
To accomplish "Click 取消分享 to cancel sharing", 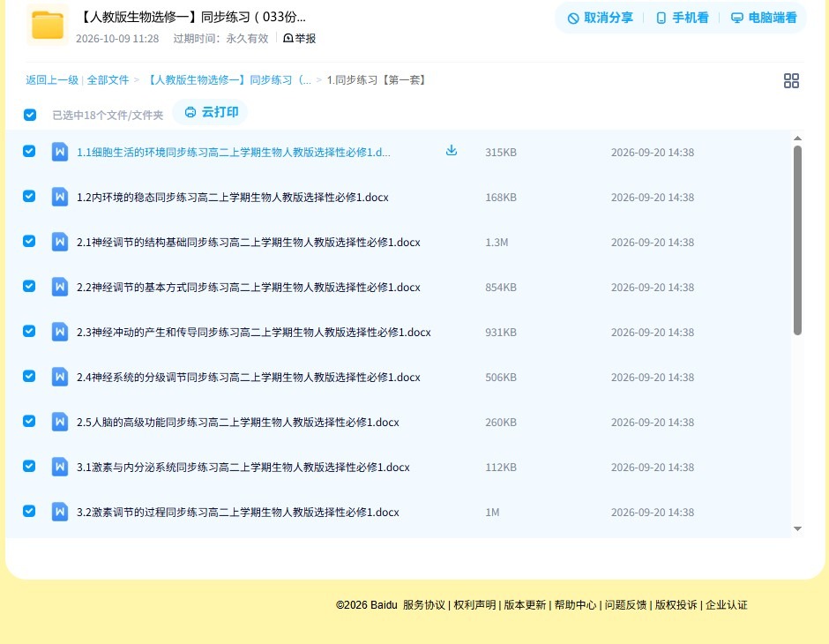I will pos(600,18).
